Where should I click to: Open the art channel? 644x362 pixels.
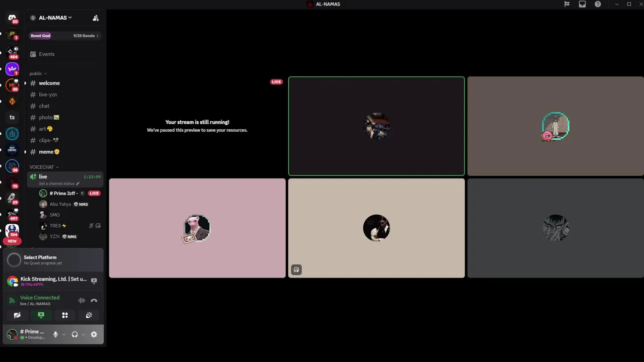65,129
